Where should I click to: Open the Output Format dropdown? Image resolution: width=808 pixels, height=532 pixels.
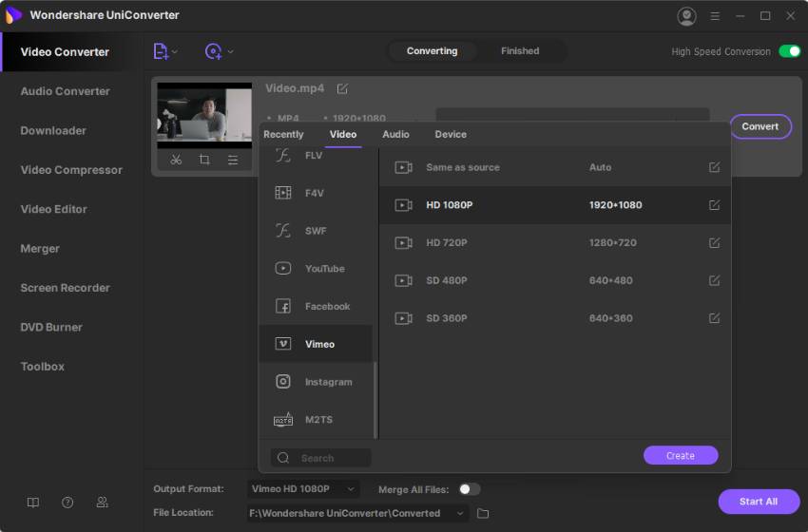303,489
